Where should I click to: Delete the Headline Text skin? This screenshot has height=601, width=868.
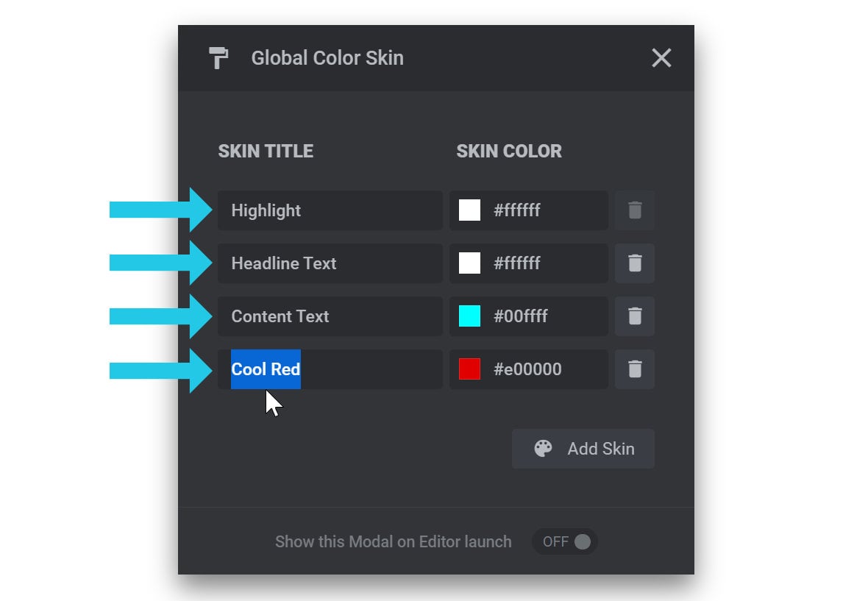click(635, 263)
